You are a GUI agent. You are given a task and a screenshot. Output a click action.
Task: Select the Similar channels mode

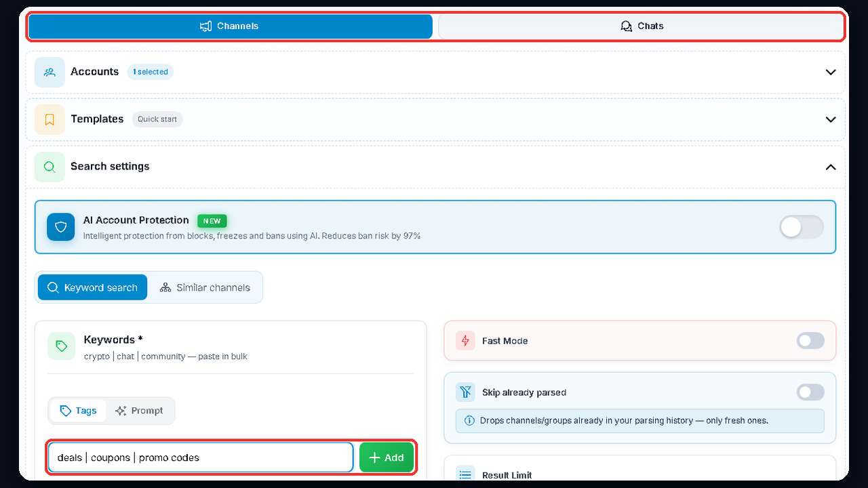205,287
